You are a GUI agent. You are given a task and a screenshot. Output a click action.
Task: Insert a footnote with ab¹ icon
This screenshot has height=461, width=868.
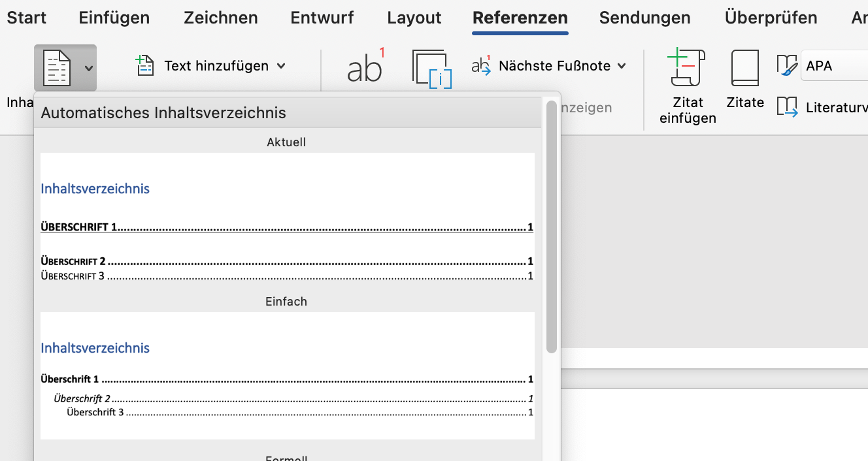365,68
